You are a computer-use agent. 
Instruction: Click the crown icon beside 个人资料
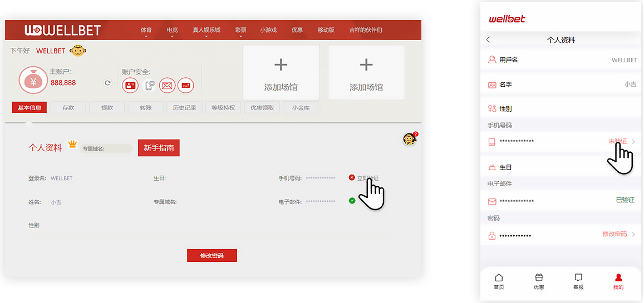click(x=73, y=144)
